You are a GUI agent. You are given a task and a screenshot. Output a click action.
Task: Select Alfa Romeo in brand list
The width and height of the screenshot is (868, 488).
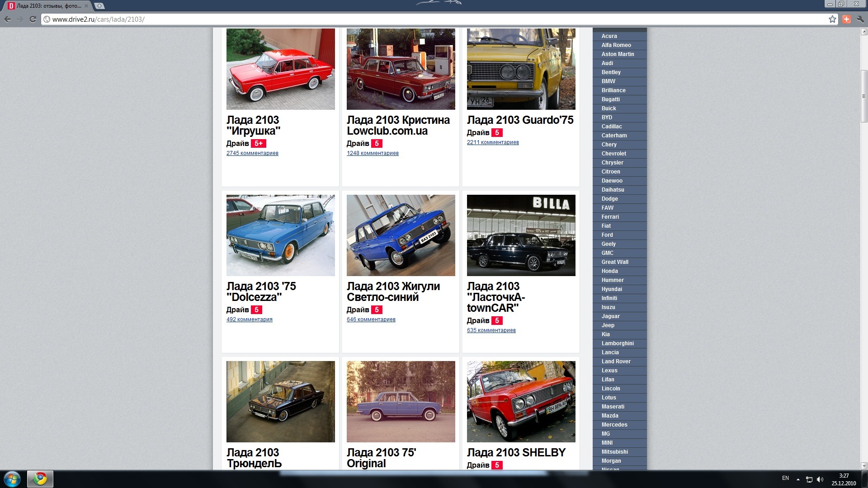[620, 45]
